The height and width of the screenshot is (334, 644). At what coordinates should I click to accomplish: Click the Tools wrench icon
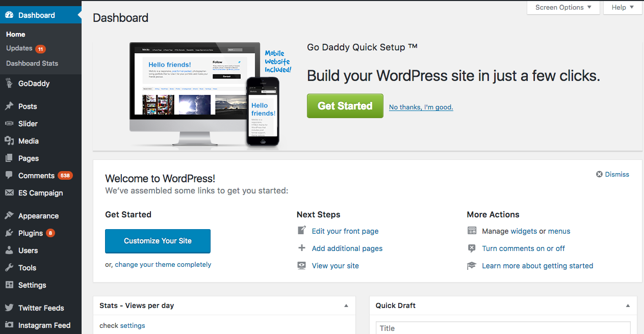point(9,268)
